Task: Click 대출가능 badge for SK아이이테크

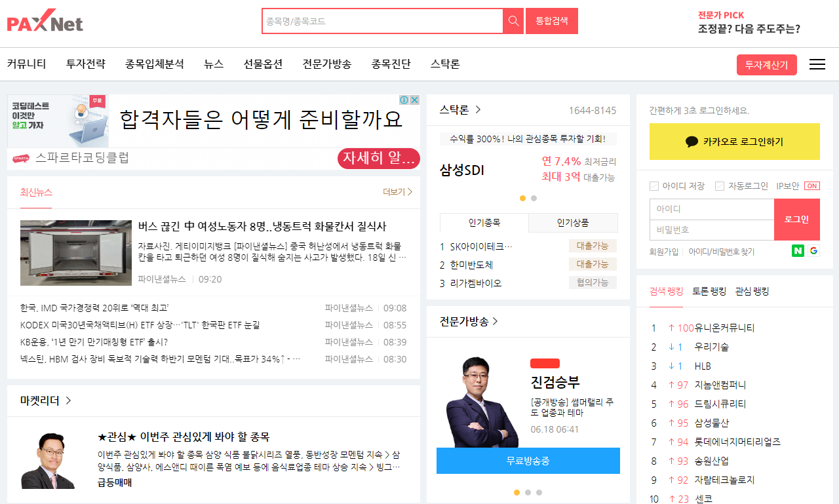Action: click(x=593, y=246)
